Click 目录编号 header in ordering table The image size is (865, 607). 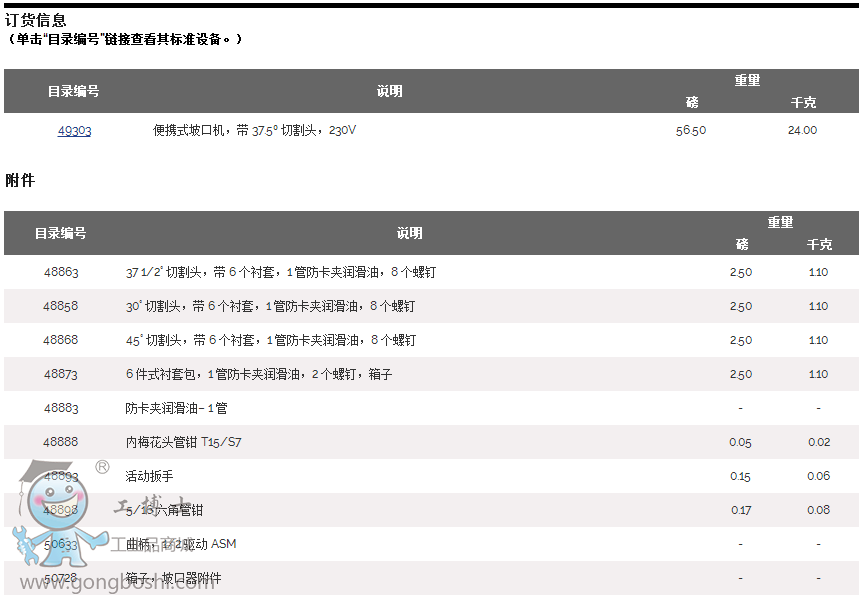73,91
